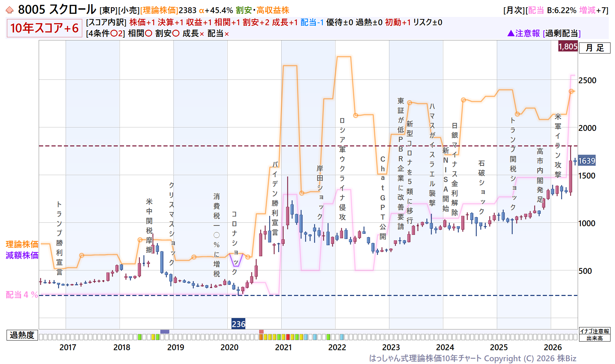Click the 割安・高収益株 label

[263, 10]
